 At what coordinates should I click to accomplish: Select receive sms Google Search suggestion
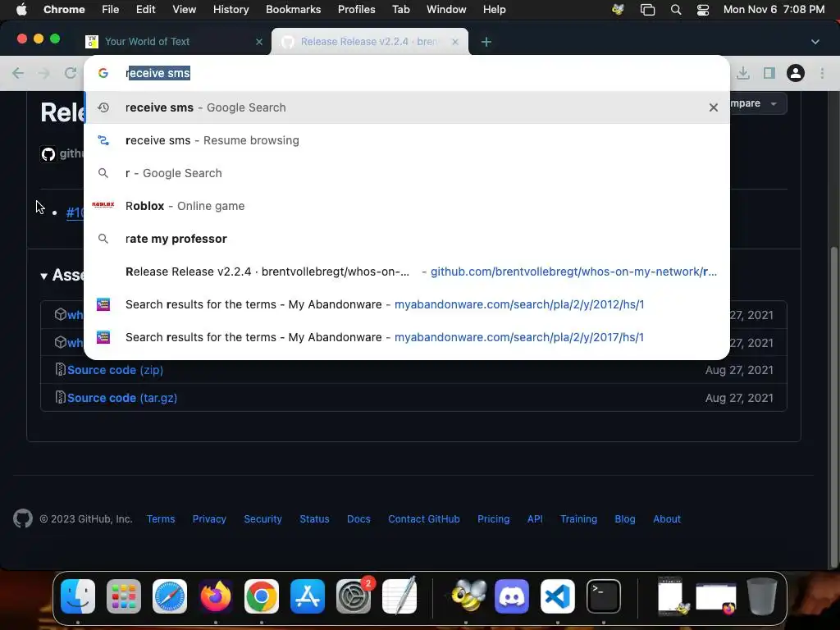click(407, 107)
